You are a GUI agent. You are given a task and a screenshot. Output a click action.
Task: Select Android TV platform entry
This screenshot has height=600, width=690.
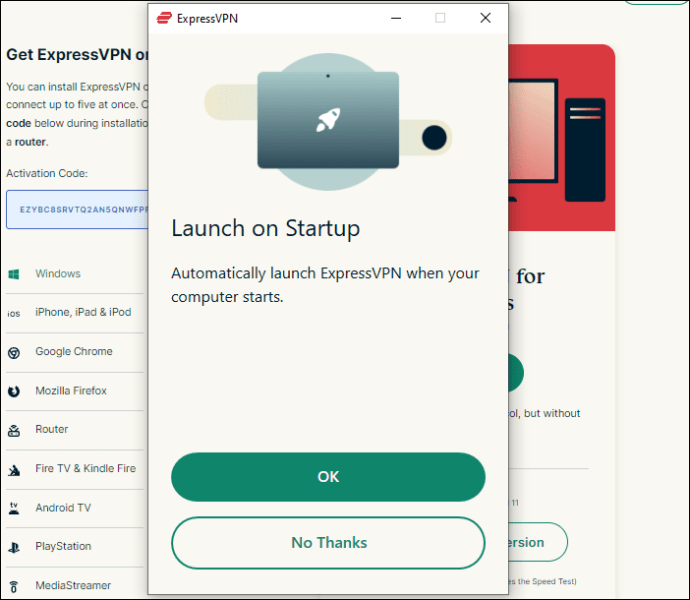pyautogui.click(x=63, y=508)
